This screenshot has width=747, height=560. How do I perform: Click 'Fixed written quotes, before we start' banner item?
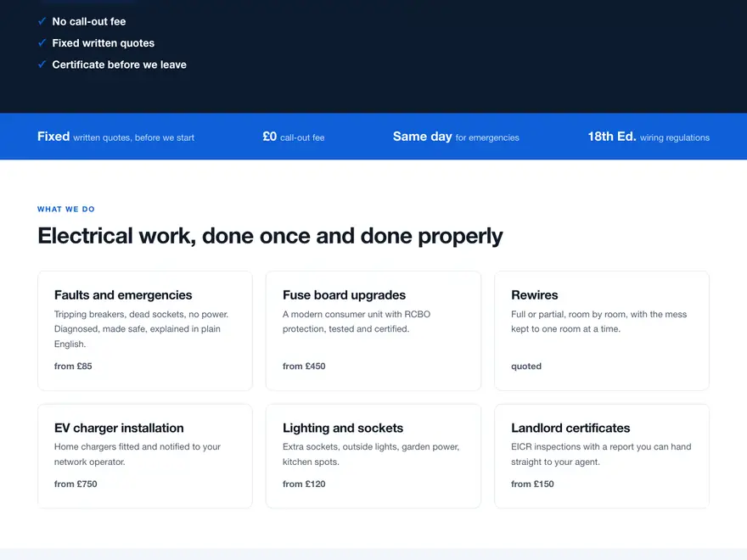[x=115, y=137]
